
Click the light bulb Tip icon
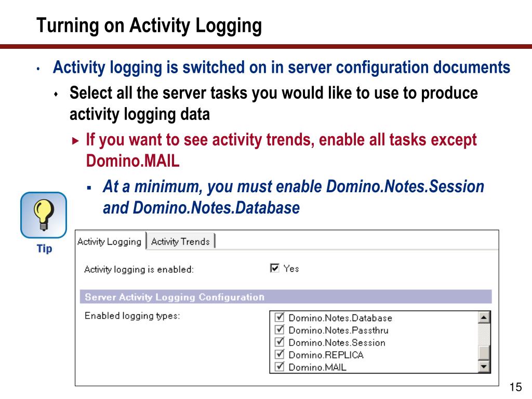click(44, 215)
